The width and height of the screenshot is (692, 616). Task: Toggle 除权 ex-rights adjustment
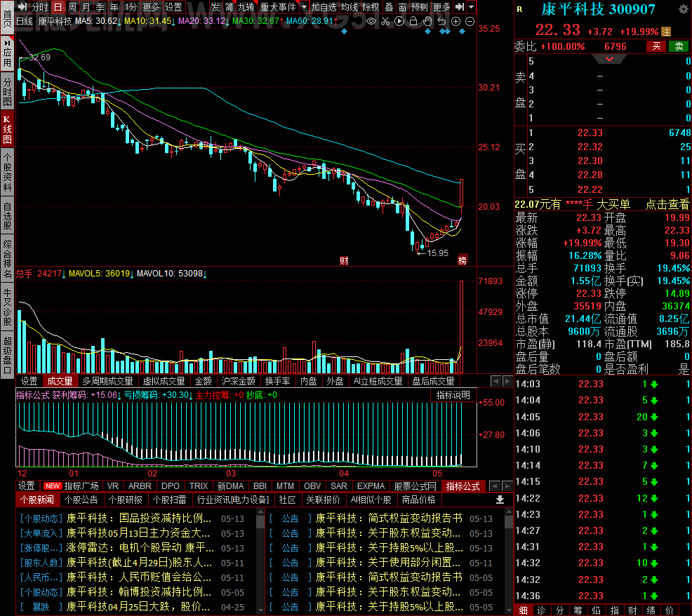pyautogui.click(x=371, y=7)
